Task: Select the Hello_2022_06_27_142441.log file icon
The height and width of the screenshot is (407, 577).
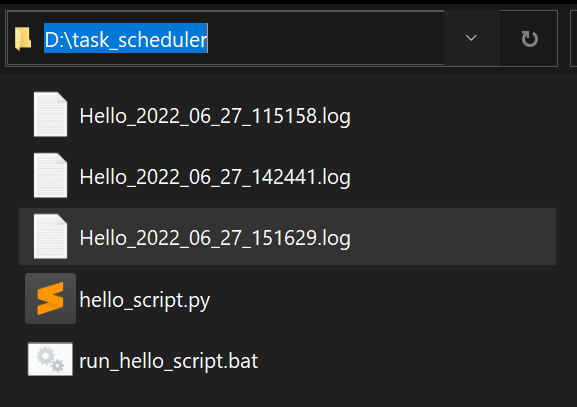Action: click(x=50, y=176)
